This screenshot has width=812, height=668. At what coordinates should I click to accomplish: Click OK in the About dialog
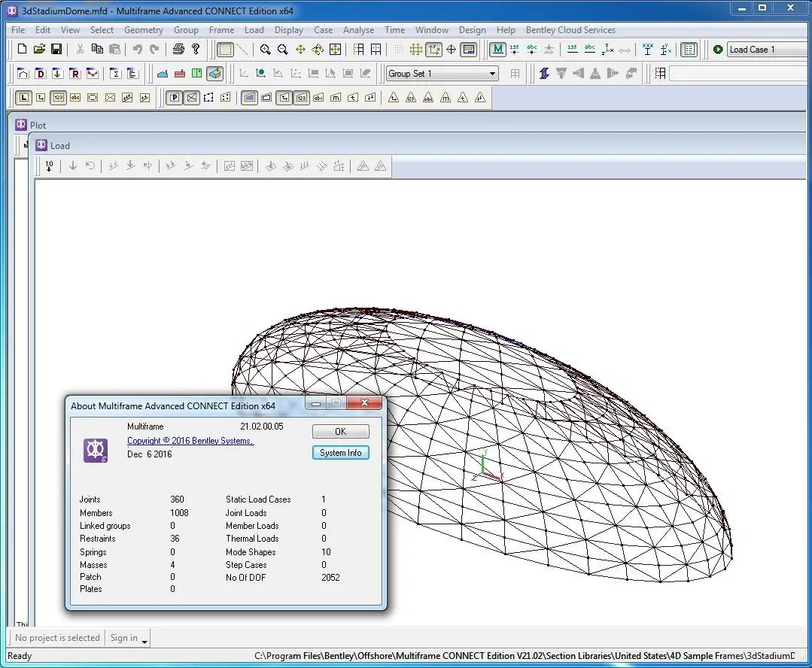pyautogui.click(x=341, y=431)
